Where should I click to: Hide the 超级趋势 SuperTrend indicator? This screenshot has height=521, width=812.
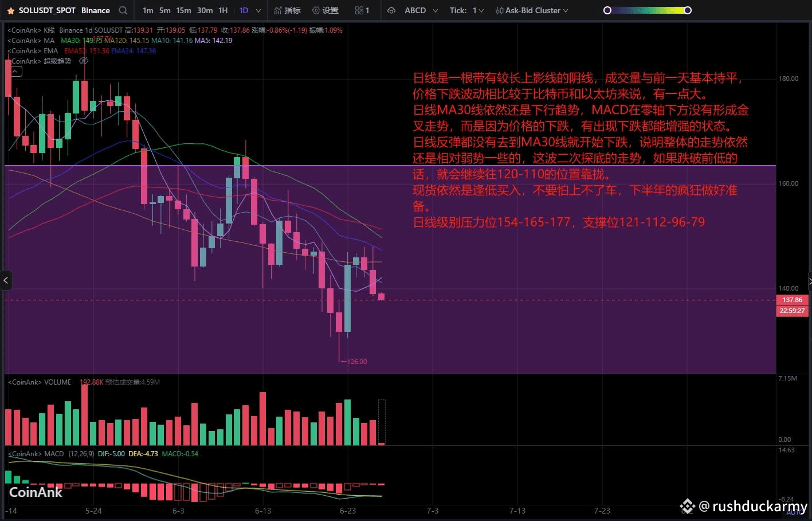[x=84, y=61]
